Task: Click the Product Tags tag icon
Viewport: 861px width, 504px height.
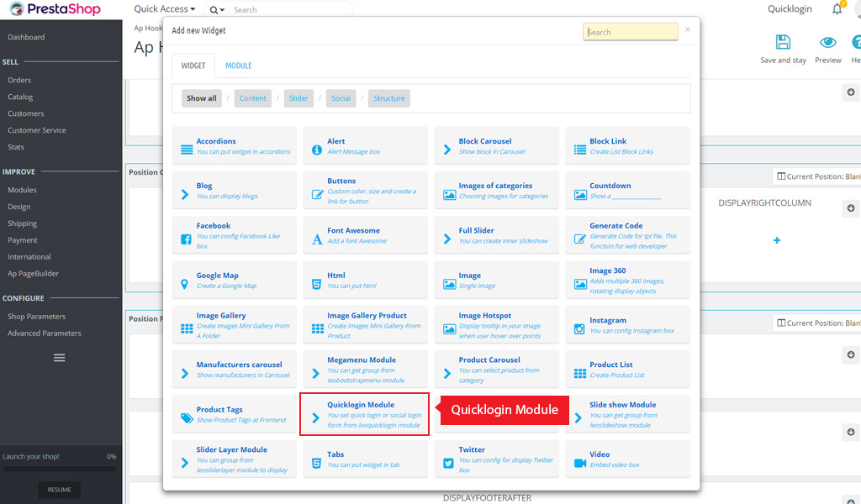Action: [x=186, y=419]
